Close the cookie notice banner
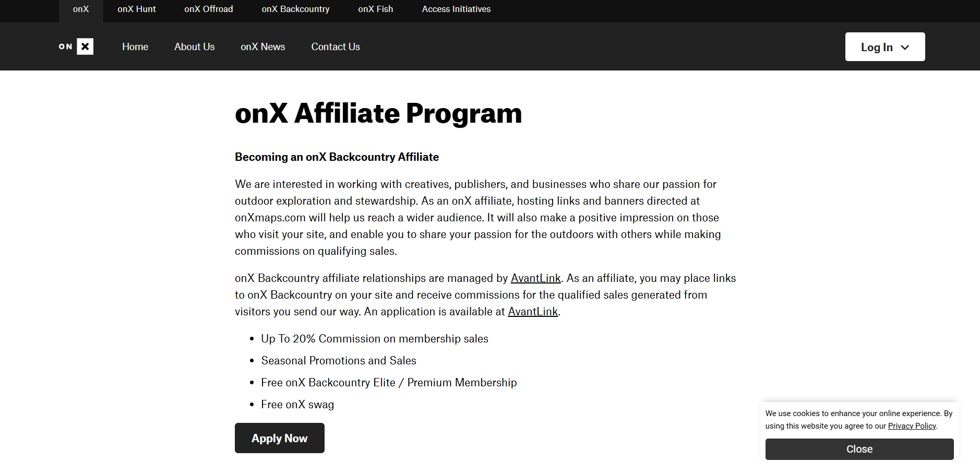Viewport: 980px width, 473px height. tap(859, 449)
